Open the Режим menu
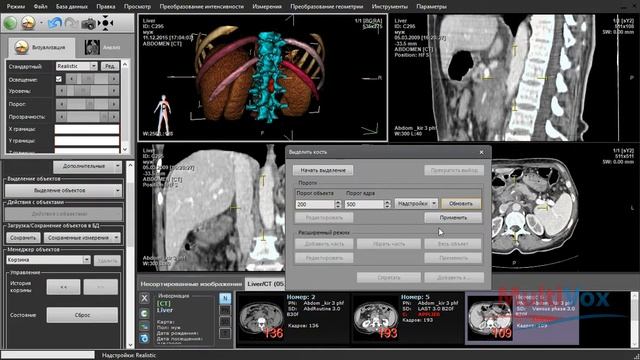Viewport: 640px width, 360px height. pos(16,7)
